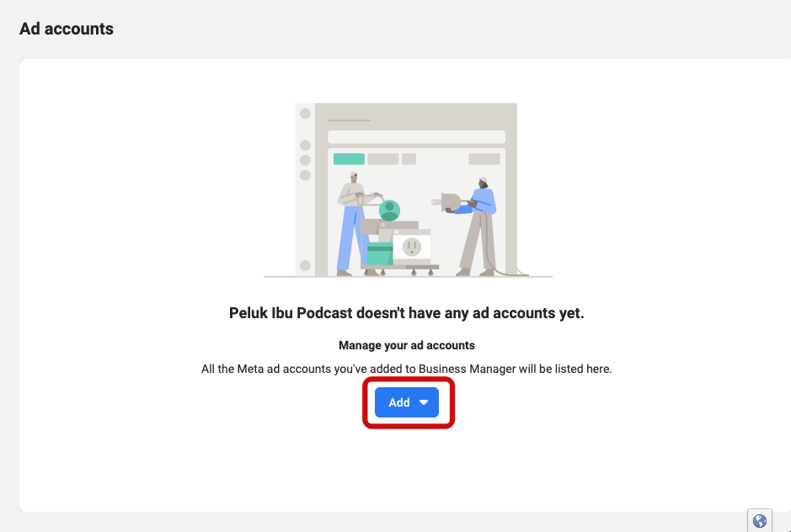Screen dimensions: 791x532
Task: Click the illustrated search bar
Action: tap(417, 136)
